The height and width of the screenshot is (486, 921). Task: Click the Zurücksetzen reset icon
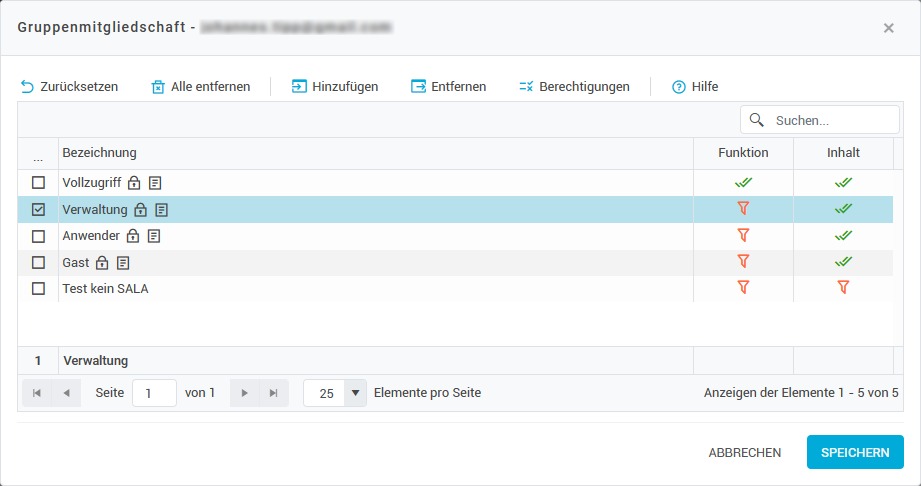point(27,87)
